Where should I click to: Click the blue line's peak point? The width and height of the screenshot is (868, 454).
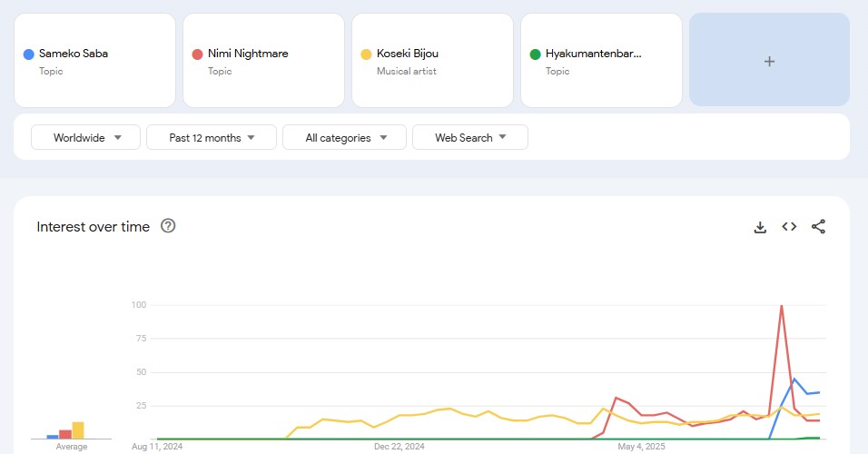(x=794, y=379)
